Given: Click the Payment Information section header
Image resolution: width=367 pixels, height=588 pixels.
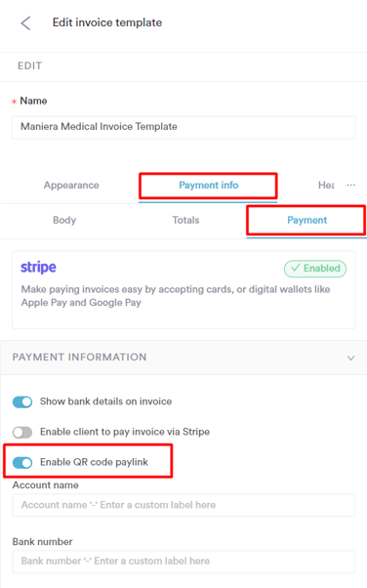Looking at the screenshot, I should (183, 357).
